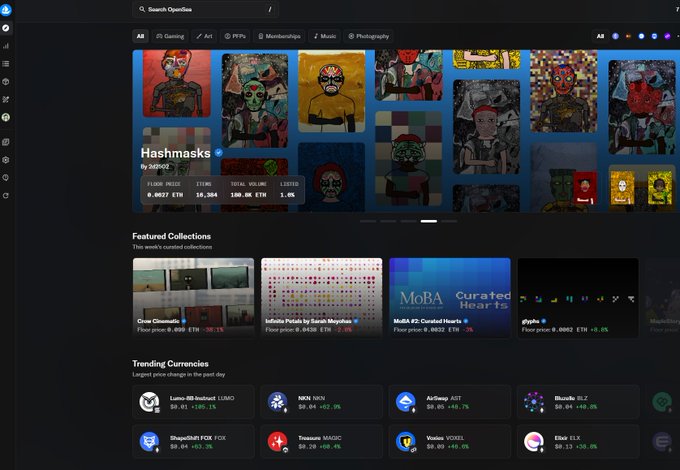Click the Treasure MAGIC currency icon
This screenshot has width=680, height=470.
pos(277,441)
